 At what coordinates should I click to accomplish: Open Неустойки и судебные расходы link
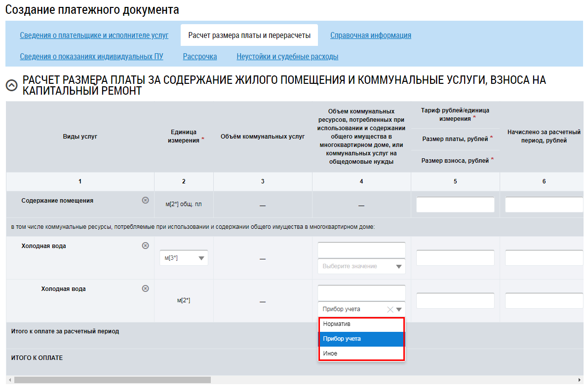287,57
